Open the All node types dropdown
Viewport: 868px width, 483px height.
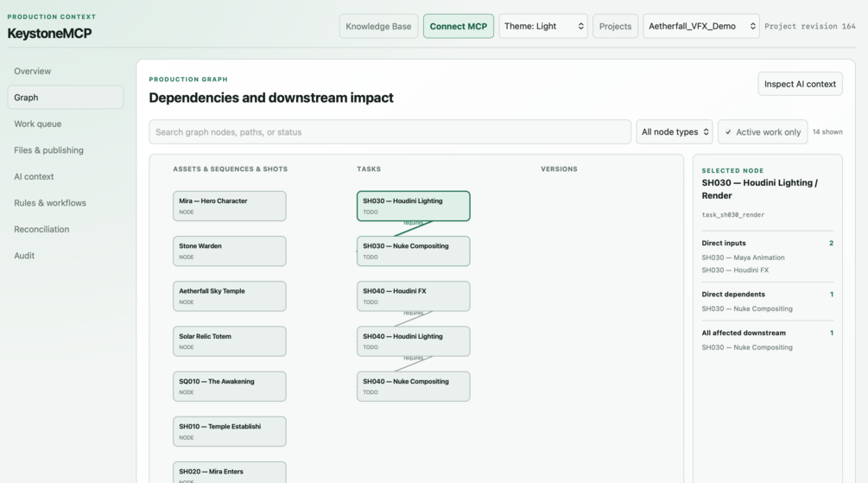[x=675, y=132]
